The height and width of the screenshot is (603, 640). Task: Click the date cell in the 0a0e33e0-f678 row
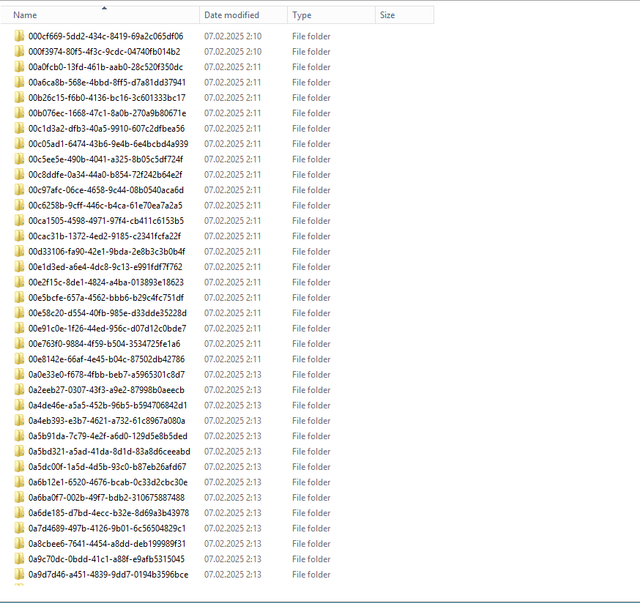point(233,374)
